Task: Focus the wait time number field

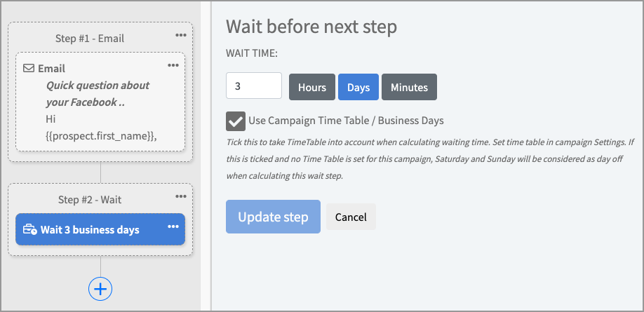Action: 253,87
